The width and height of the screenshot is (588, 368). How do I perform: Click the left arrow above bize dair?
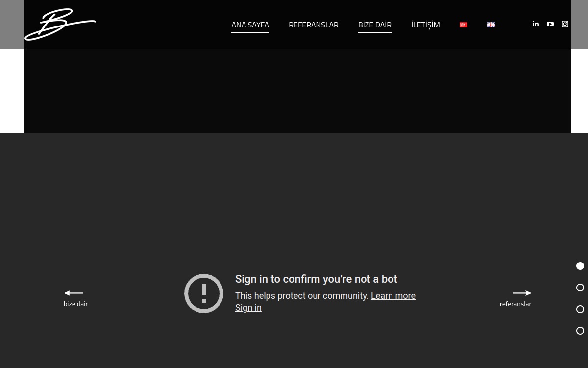click(x=73, y=293)
